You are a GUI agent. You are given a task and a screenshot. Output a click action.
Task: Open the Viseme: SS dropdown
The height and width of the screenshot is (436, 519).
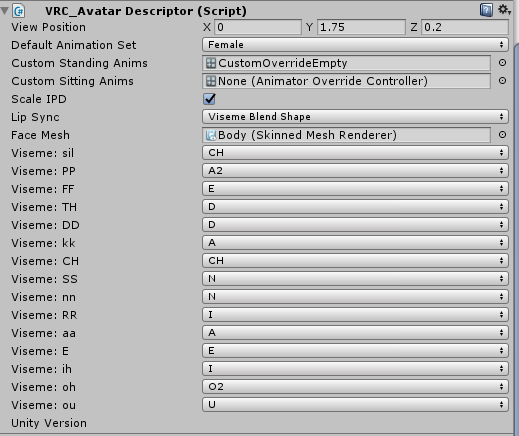tap(355, 279)
